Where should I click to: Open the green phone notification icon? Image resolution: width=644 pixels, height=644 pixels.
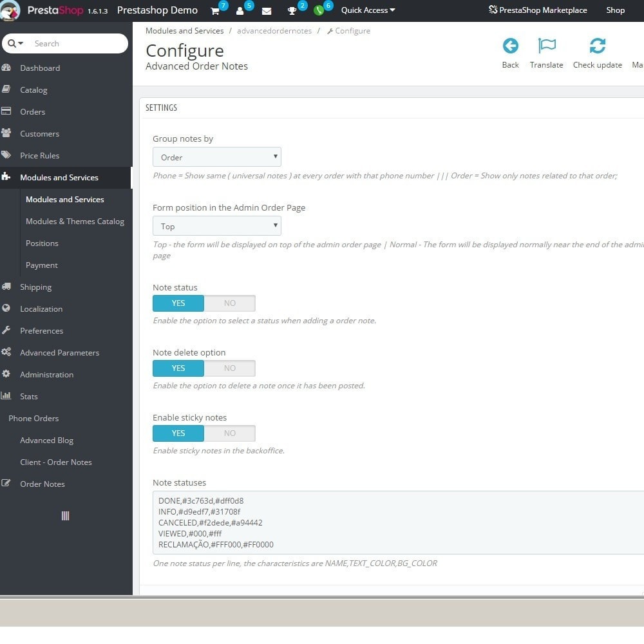pos(319,11)
